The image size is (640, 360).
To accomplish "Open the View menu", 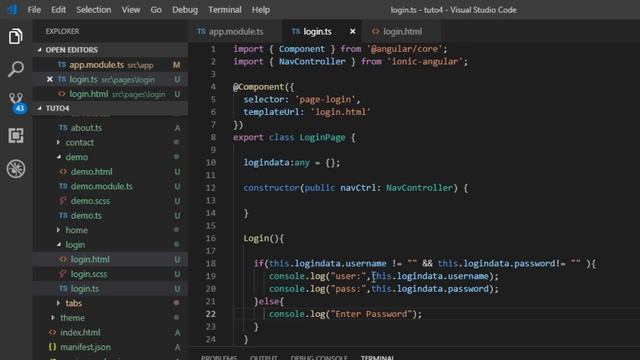I will click(131, 10).
